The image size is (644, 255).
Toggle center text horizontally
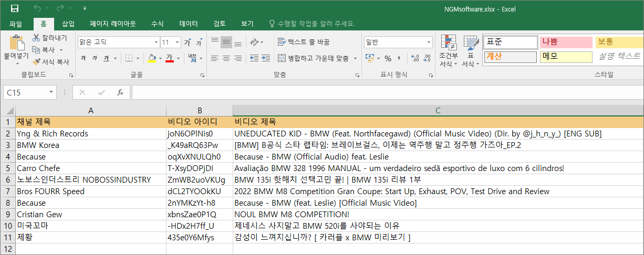226,58
